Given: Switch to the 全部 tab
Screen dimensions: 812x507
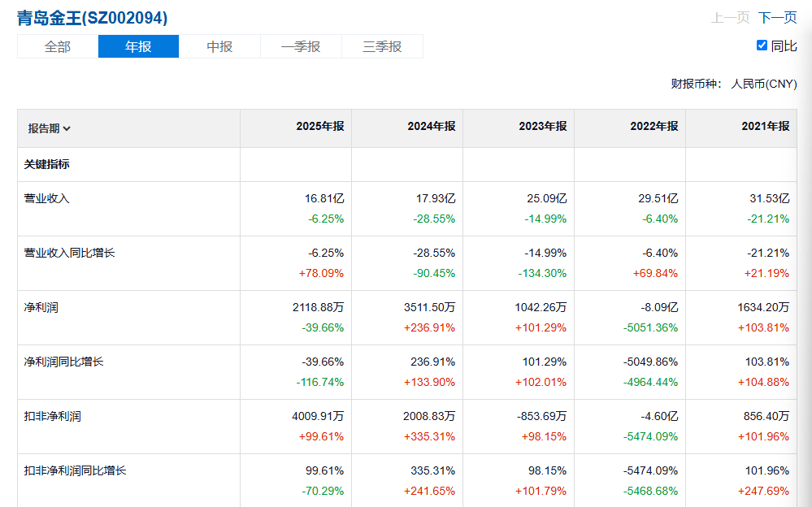Looking at the screenshot, I should click(58, 46).
